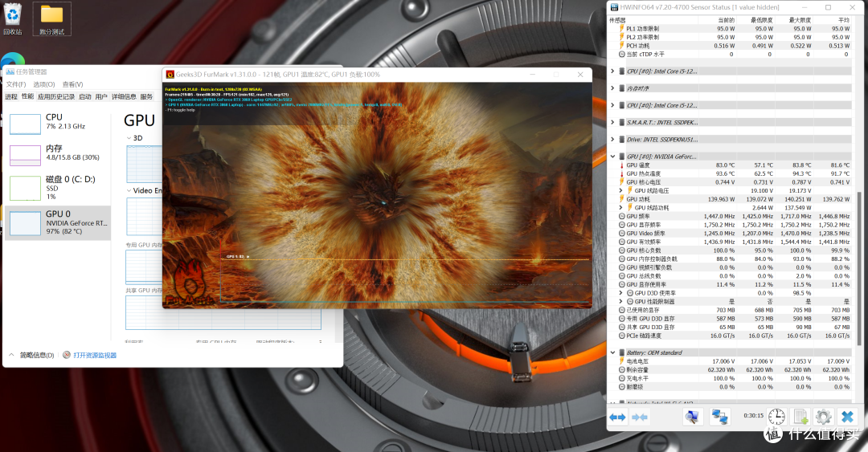The height and width of the screenshot is (452, 868).
Task: Click 平均 column header in HWiNFO
Action: coord(844,20)
